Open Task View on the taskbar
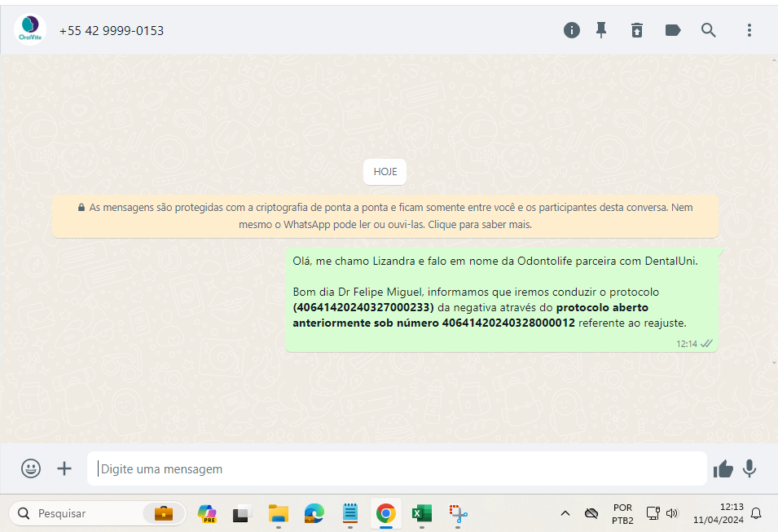778x532 pixels. tap(243, 513)
